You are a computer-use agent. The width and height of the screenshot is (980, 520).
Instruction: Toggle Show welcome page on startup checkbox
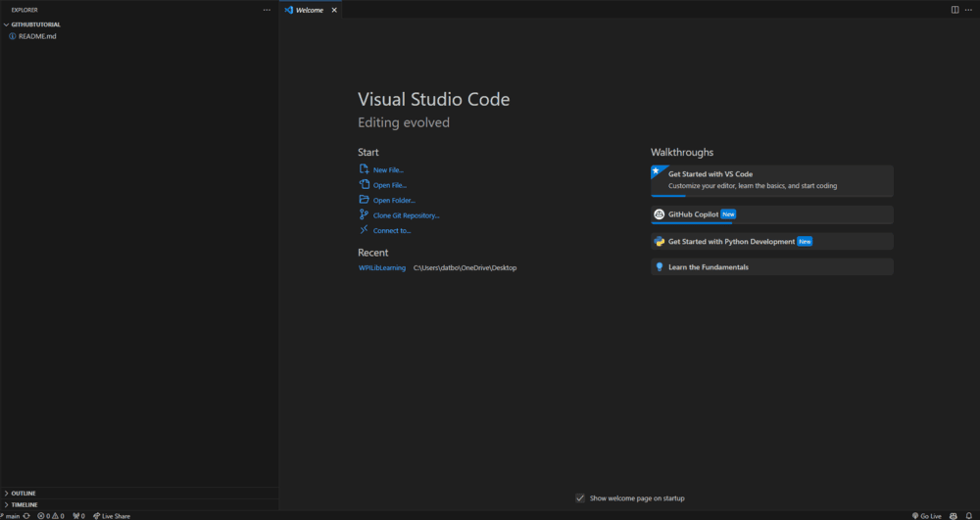tap(580, 498)
